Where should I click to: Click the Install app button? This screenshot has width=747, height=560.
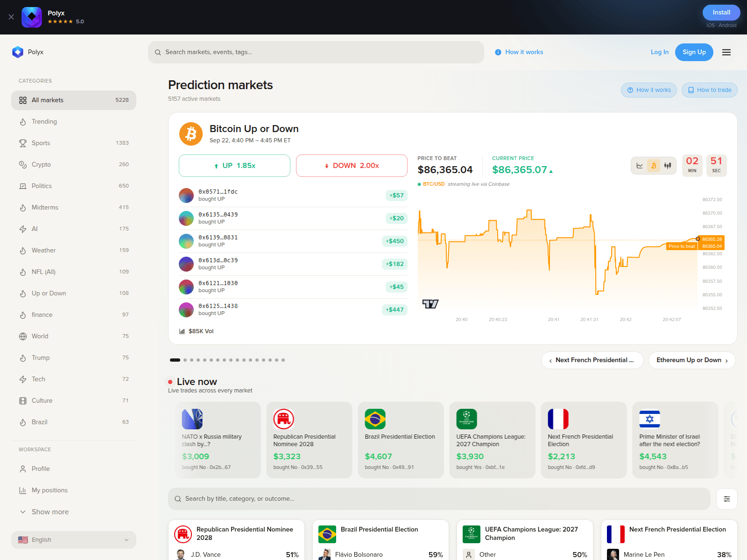point(721,13)
